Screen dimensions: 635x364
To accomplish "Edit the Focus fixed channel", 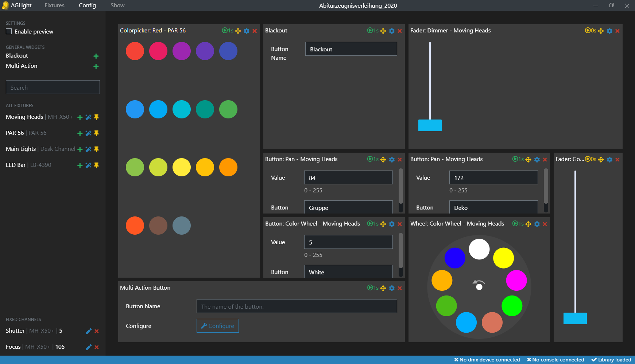I will (89, 347).
